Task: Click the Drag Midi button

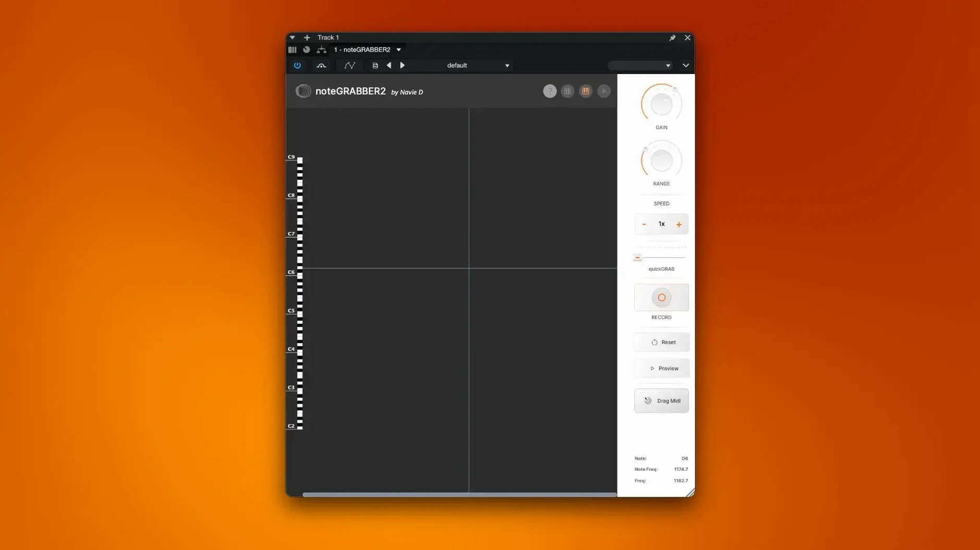Action: pyautogui.click(x=661, y=401)
